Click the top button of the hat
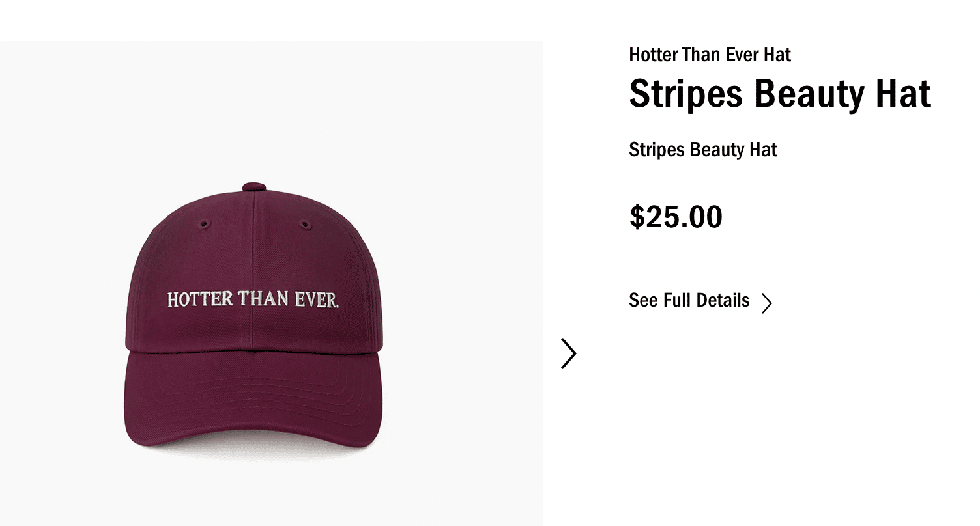This screenshot has width=980, height=526. coord(254,187)
